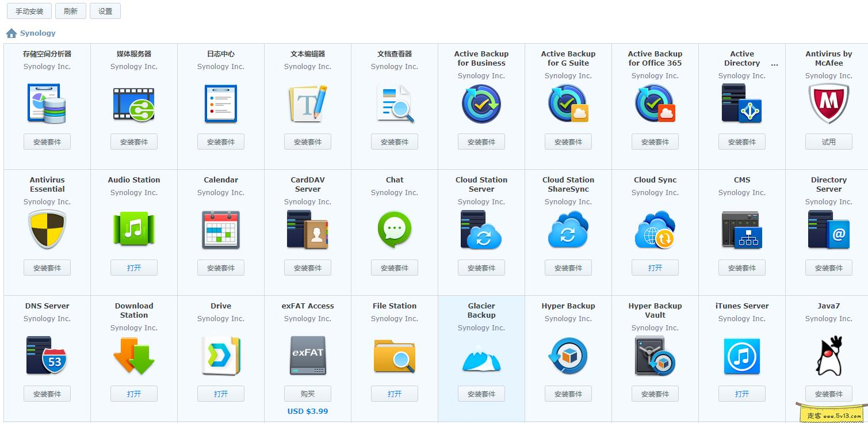Click 试用 trial for Antivirus by McAfee

point(828,141)
